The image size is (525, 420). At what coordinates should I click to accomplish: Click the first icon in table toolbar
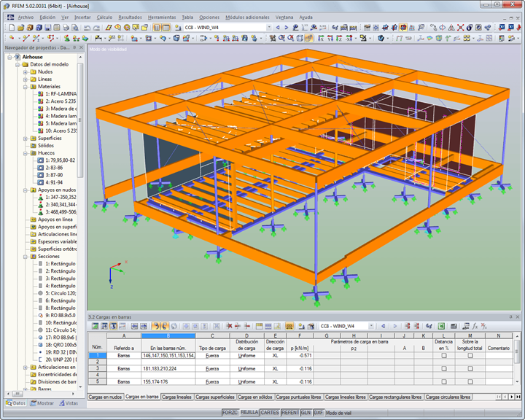point(95,326)
